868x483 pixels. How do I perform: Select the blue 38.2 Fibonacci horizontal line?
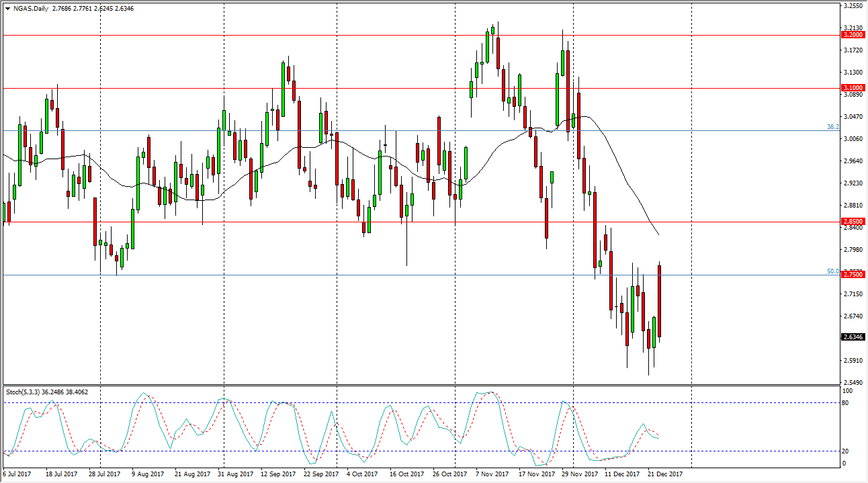pos(403,130)
